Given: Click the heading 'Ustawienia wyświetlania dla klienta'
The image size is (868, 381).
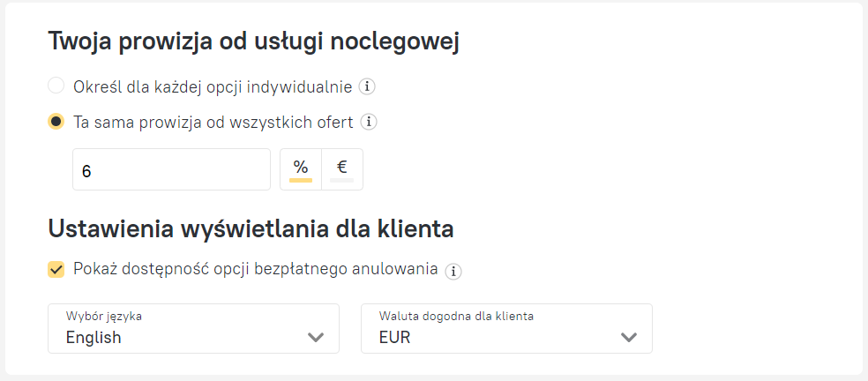Looking at the screenshot, I should coord(251,229).
